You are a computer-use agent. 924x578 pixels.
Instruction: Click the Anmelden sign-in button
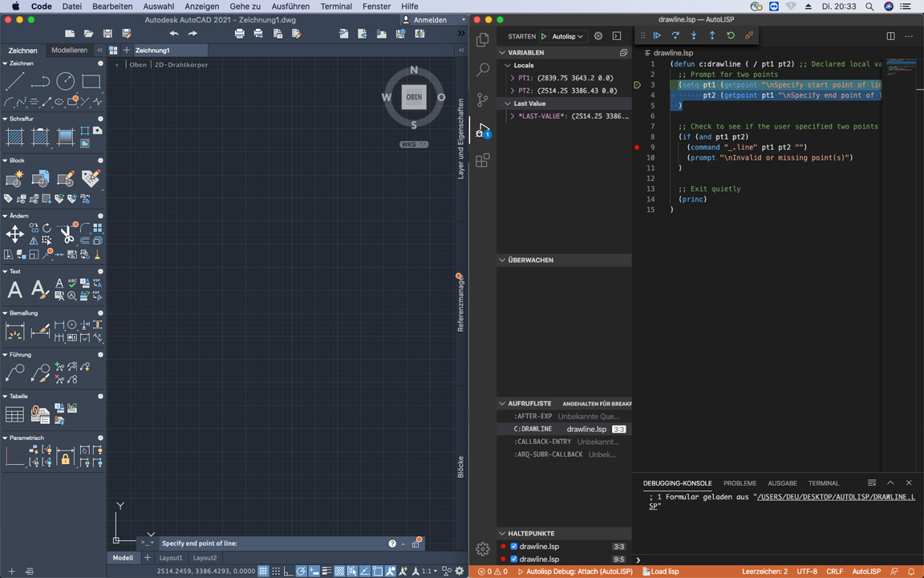coord(430,20)
